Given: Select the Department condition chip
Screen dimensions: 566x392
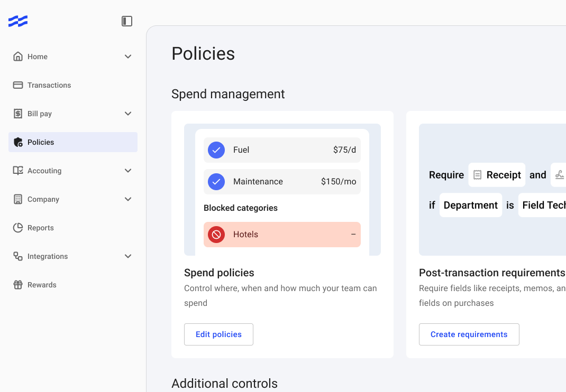Looking at the screenshot, I should point(471,205).
